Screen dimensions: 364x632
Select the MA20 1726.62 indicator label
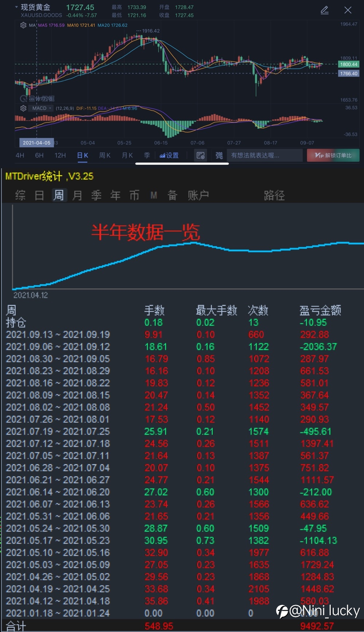click(112, 25)
